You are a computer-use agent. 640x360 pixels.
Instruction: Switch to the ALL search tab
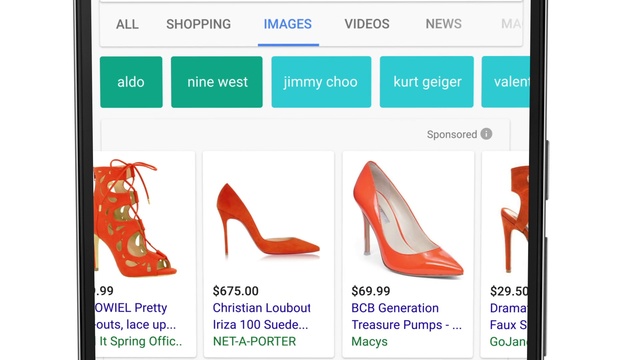[127, 24]
